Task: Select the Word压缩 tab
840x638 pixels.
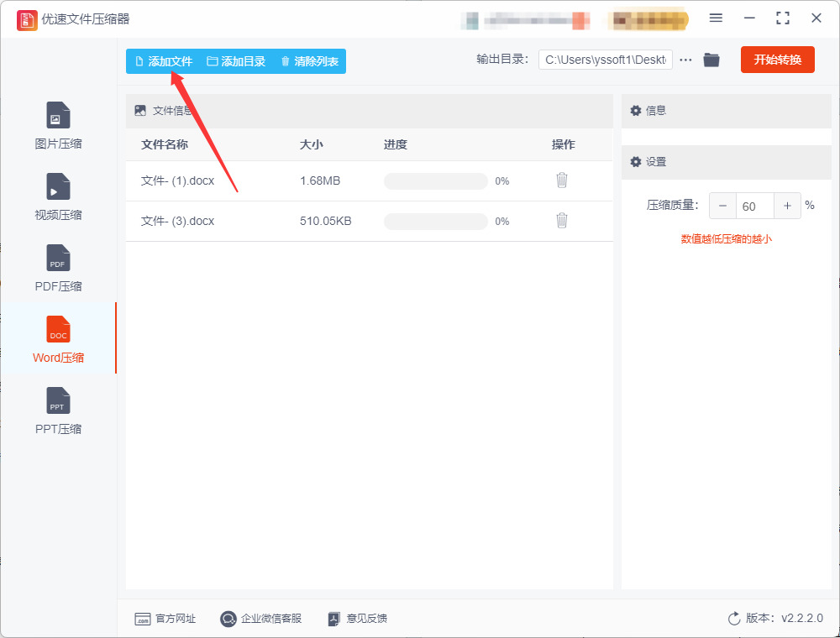Action: (x=58, y=339)
